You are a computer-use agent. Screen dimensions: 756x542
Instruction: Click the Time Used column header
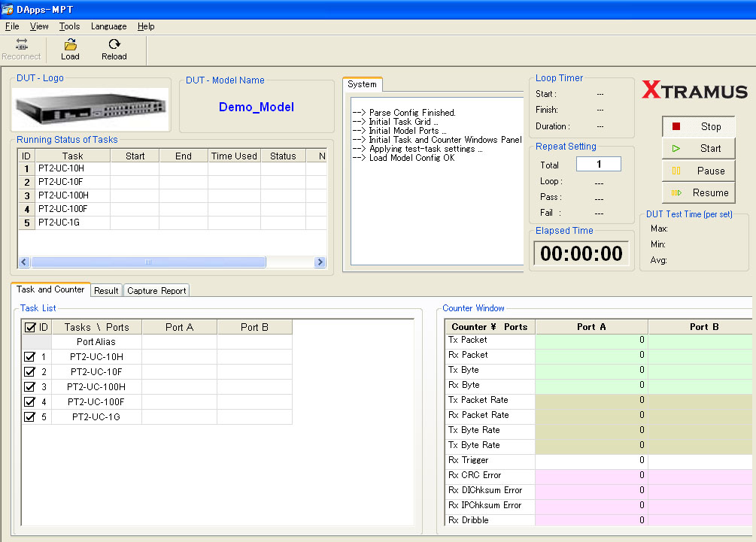pyautogui.click(x=234, y=156)
